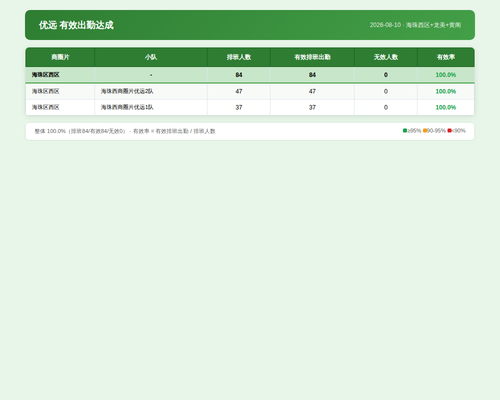
Task: Click 无效人数 0 in 优远2队 row
Action: tap(386, 91)
